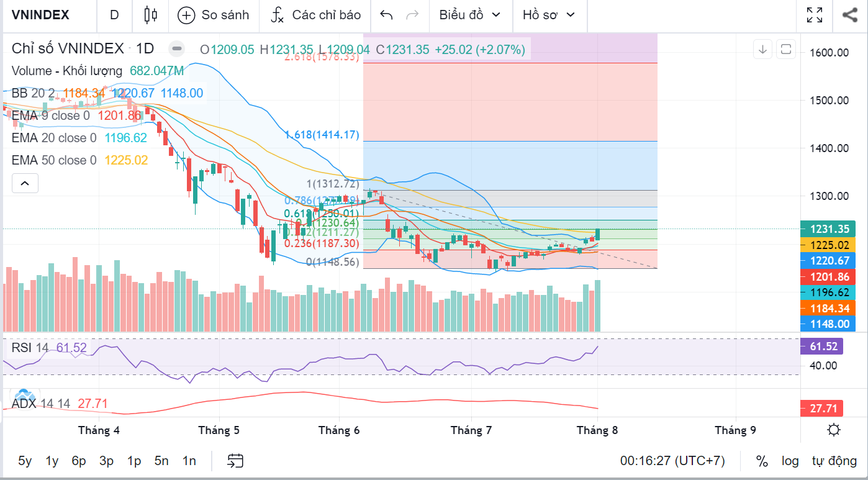Click the Tháng 8 time axis label
This screenshot has height=480, width=868.
tap(597, 430)
